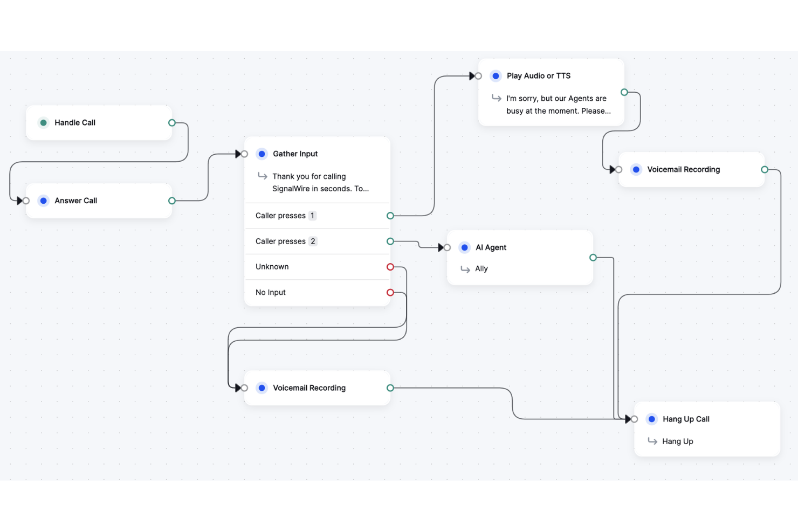Expand the Hang Up sub-item arrow
798x532 pixels.
[x=652, y=441]
